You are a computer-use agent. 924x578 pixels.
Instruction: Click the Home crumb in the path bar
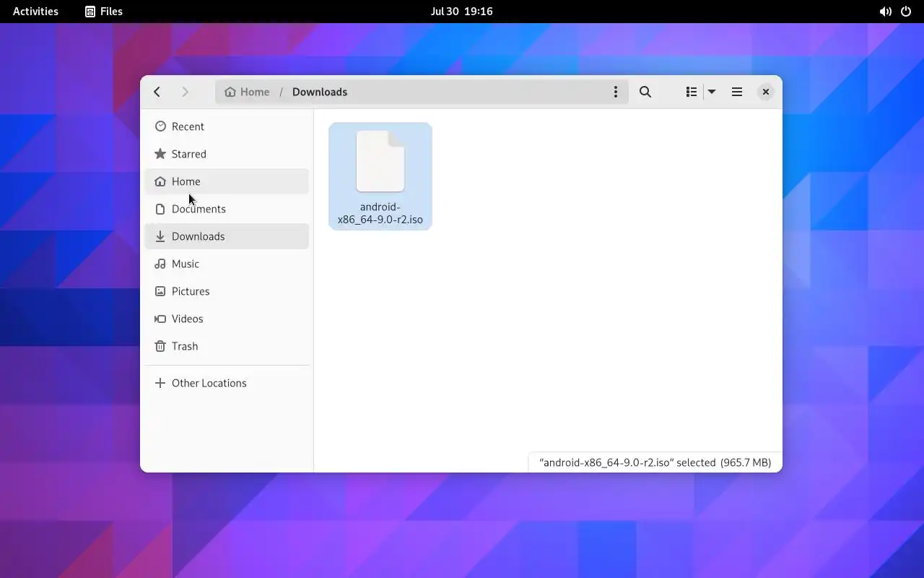pyautogui.click(x=247, y=92)
